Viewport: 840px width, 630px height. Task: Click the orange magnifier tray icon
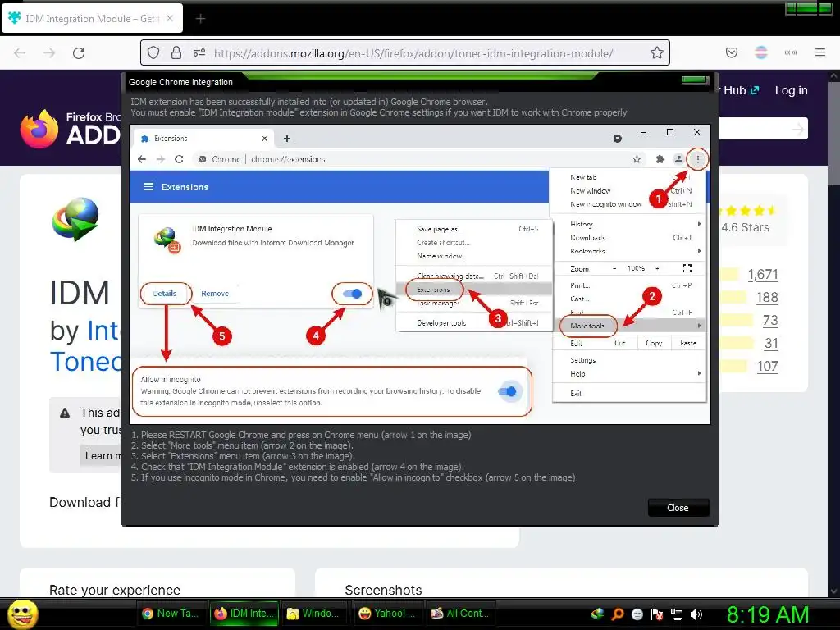618,614
